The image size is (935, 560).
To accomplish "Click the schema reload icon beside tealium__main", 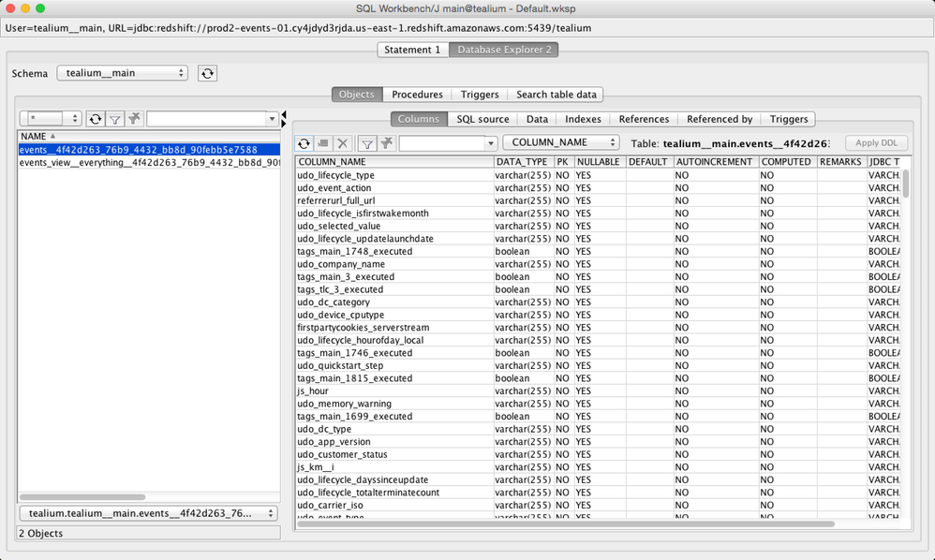I will [x=208, y=73].
